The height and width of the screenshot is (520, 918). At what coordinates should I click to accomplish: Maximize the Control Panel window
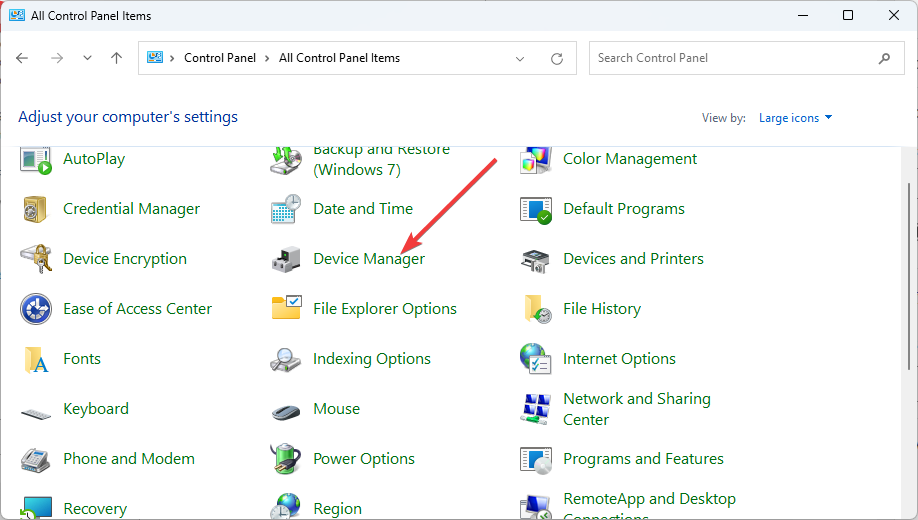(848, 15)
